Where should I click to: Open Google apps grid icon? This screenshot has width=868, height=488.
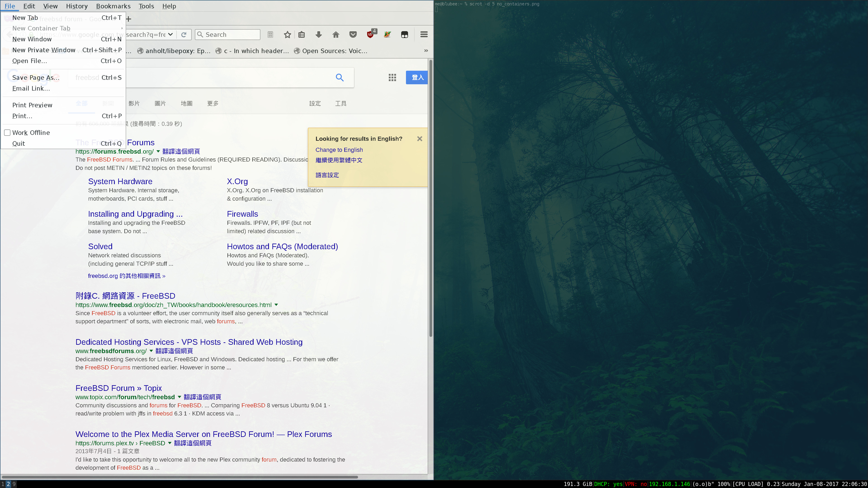click(392, 77)
